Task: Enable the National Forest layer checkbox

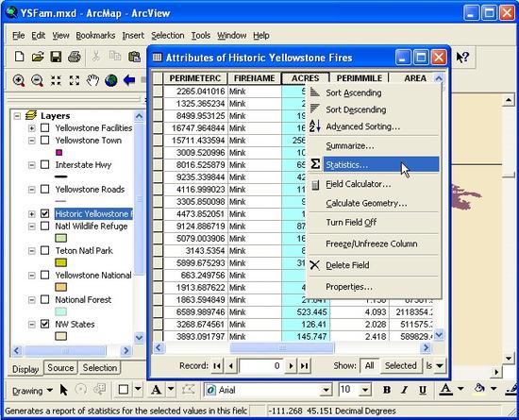Action: coord(45,299)
